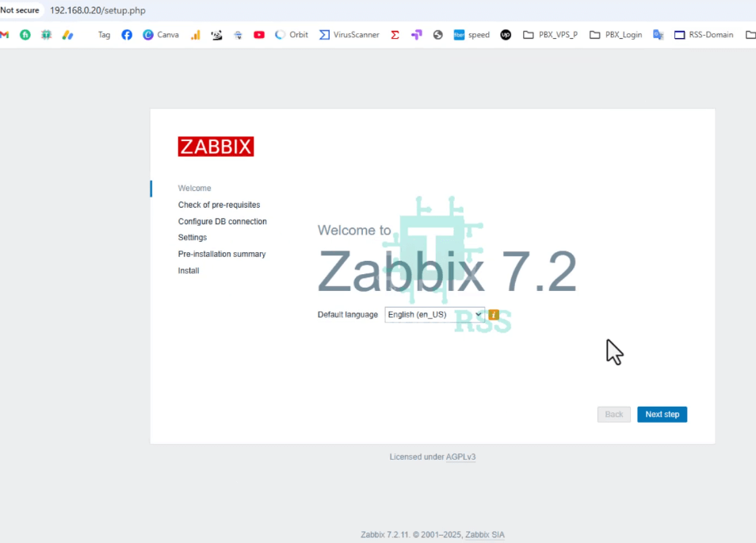Select the Configure DB connection step
Image resolution: width=756 pixels, height=543 pixels.
click(222, 221)
